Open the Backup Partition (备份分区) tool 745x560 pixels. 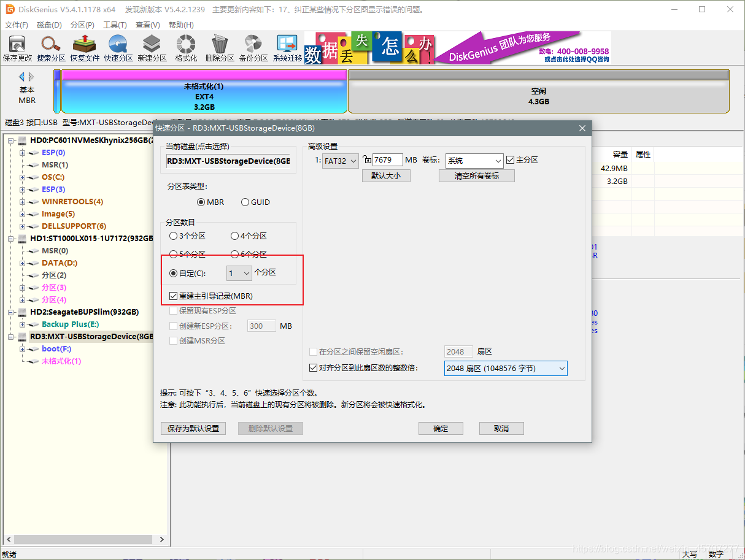(x=253, y=48)
